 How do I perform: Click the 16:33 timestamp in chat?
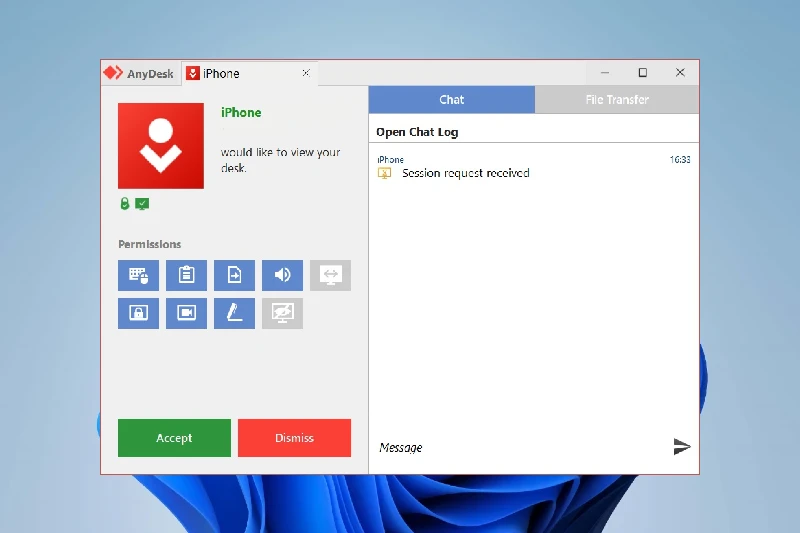680,160
